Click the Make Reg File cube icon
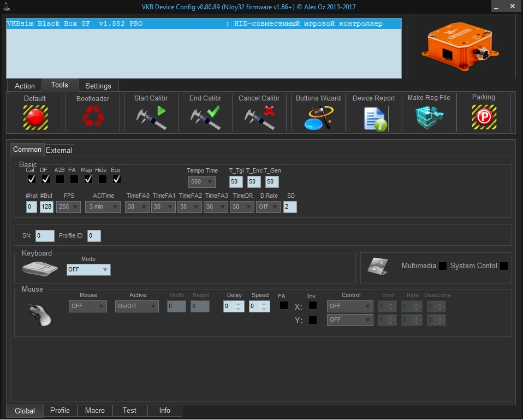523x420 pixels. [429, 117]
